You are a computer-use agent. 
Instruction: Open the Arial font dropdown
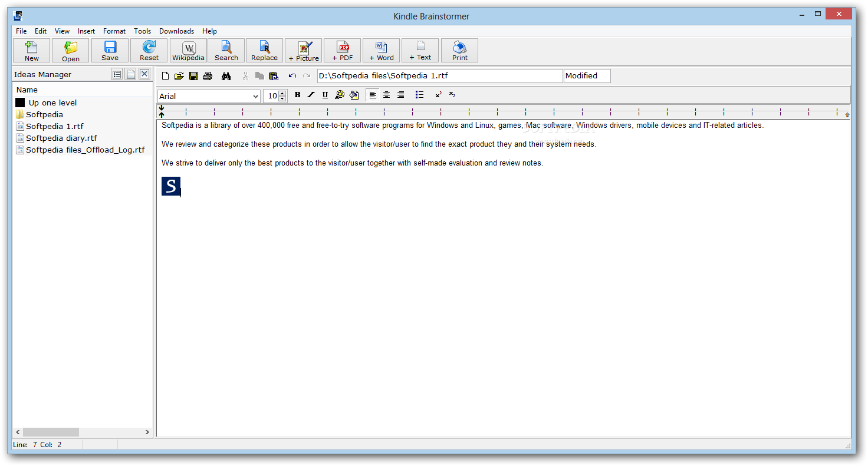pyautogui.click(x=255, y=96)
